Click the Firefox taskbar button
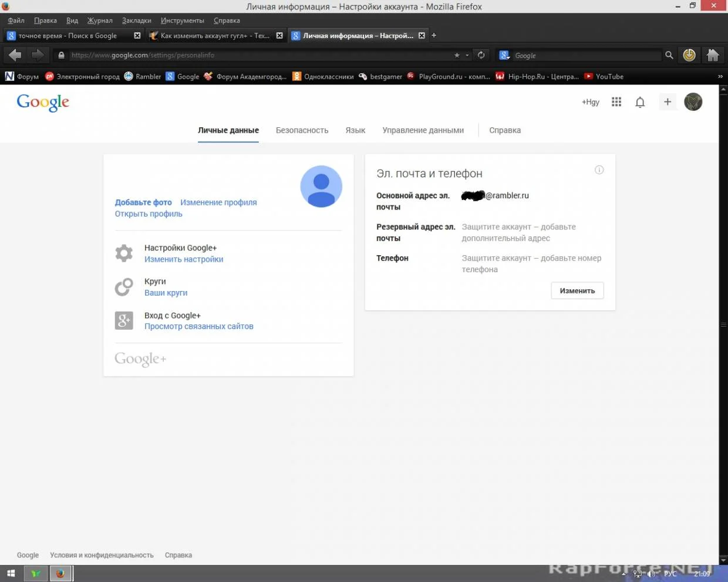Image resolution: width=728 pixels, height=582 pixels. [60, 573]
